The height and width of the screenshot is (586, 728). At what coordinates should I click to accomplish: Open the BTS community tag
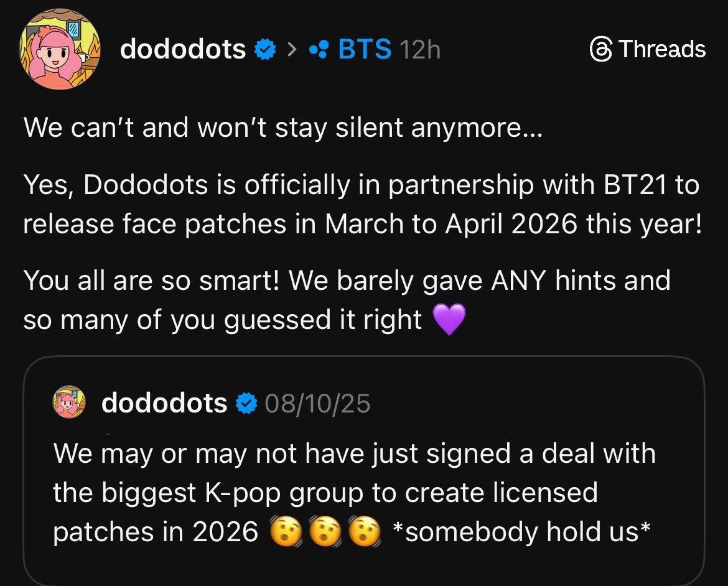364,49
